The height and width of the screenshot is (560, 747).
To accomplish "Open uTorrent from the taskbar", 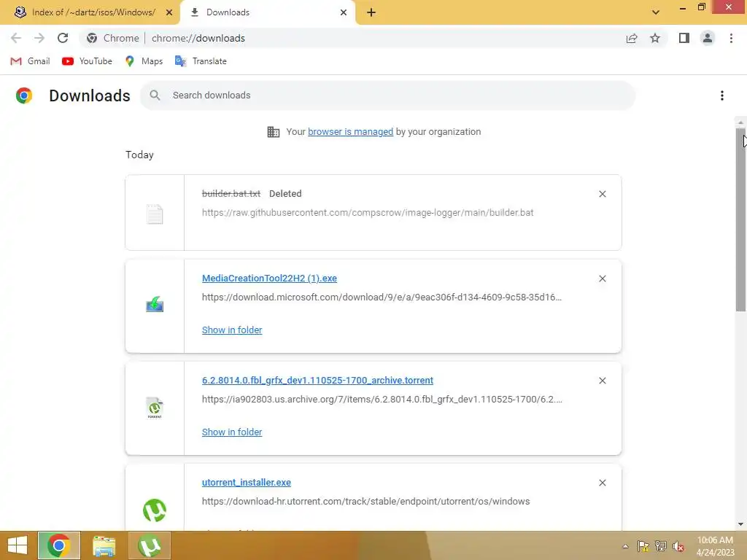I will pyautogui.click(x=149, y=545).
